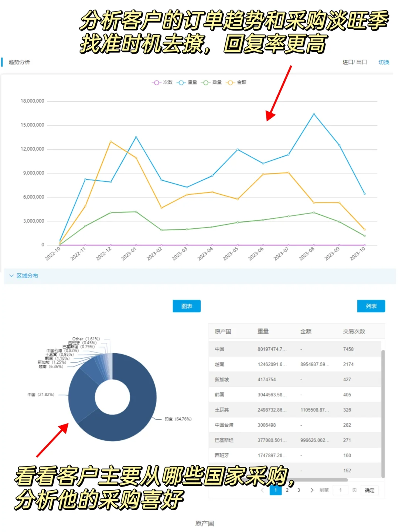Click the 印度 (64.76%) pie label
The width and height of the screenshot is (399, 532).
(178, 419)
